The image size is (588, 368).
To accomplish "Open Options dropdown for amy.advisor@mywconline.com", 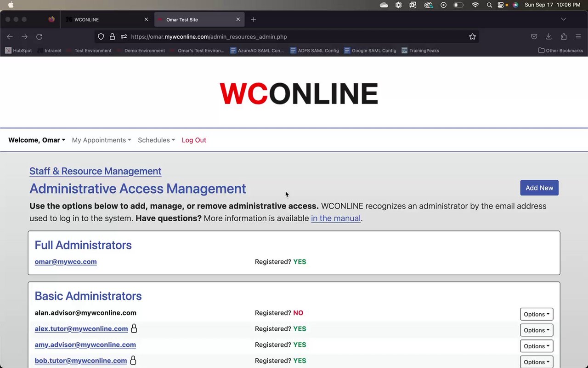I will [x=537, y=346].
